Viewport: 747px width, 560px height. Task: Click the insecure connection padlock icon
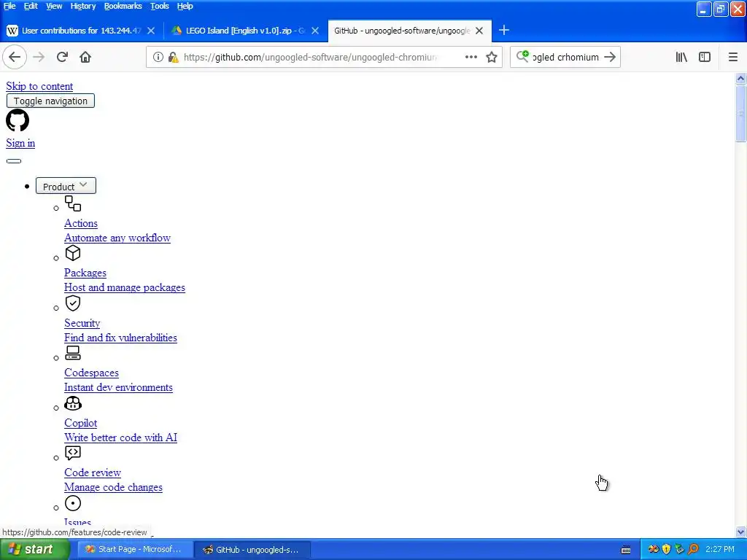click(x=174, y=57)
